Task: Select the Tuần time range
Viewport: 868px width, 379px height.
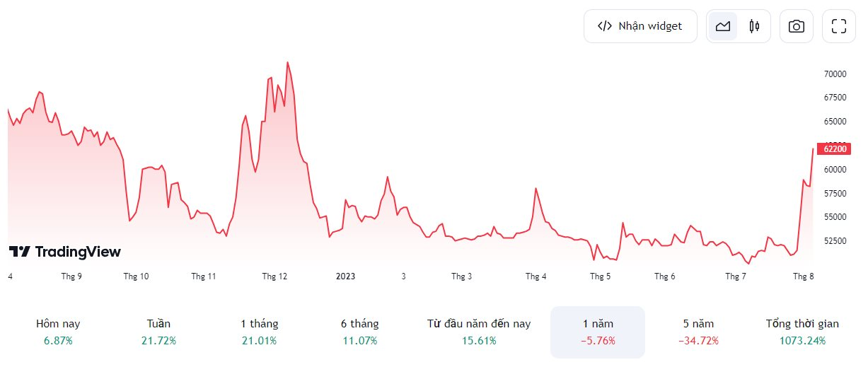Action: point(158,332)
